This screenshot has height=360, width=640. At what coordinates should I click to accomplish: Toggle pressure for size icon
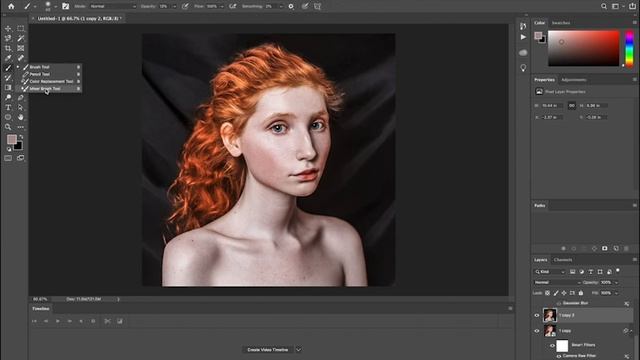305,6
